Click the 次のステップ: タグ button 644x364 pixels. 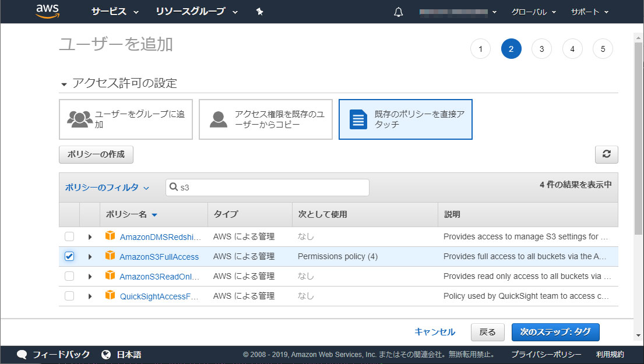point(555,332)
